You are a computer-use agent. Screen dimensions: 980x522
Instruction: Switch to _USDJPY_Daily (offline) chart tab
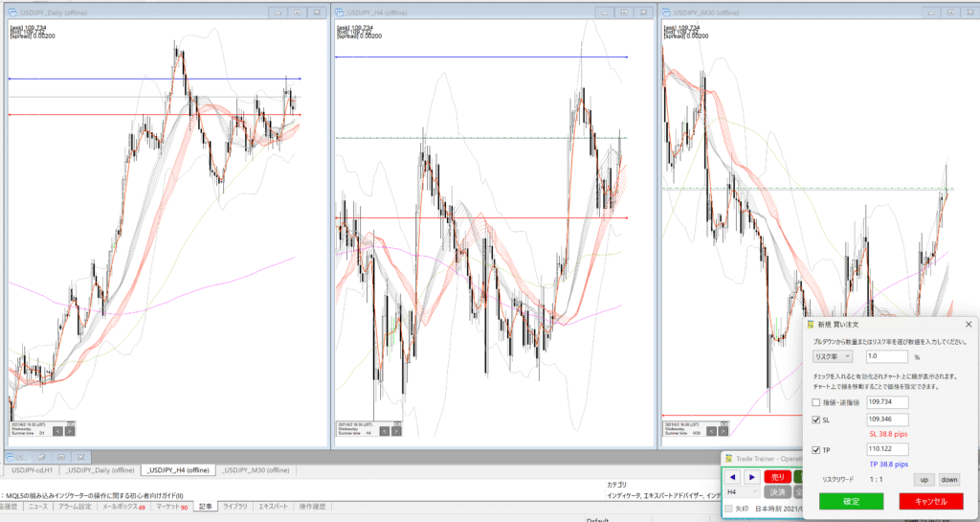[x=100, y=470]
